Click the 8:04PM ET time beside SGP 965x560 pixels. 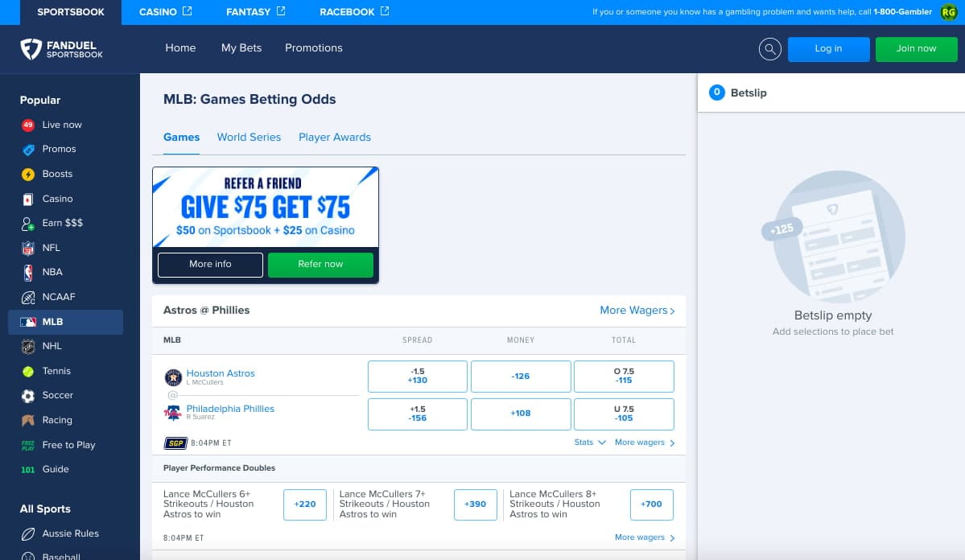click(211, 443)
